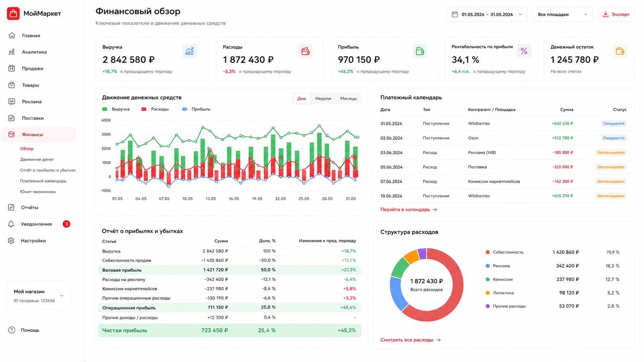Screen dimensions: 644x362
Task: Click the Расходы red wallet icon
Action: 305,51
